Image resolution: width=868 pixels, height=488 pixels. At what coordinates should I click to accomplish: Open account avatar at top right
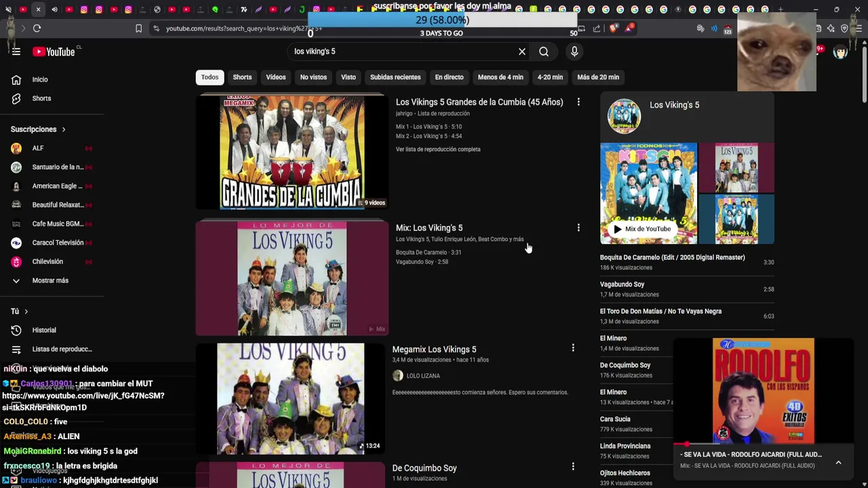coord(840,52)
